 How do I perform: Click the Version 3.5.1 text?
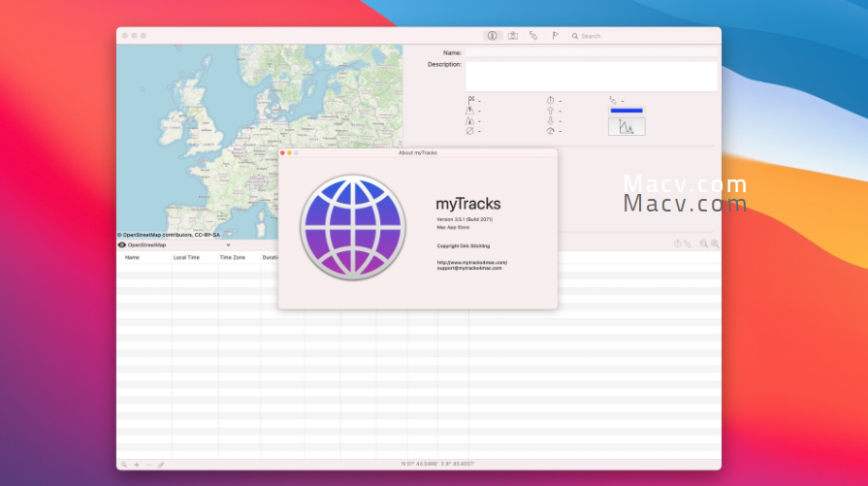(x=465, y=219)
